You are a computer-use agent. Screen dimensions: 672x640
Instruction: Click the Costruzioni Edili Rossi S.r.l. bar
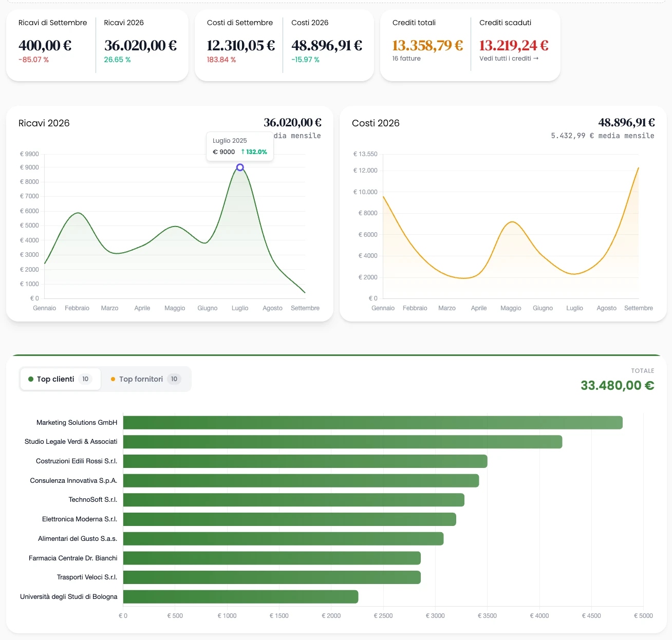(305, 461)
